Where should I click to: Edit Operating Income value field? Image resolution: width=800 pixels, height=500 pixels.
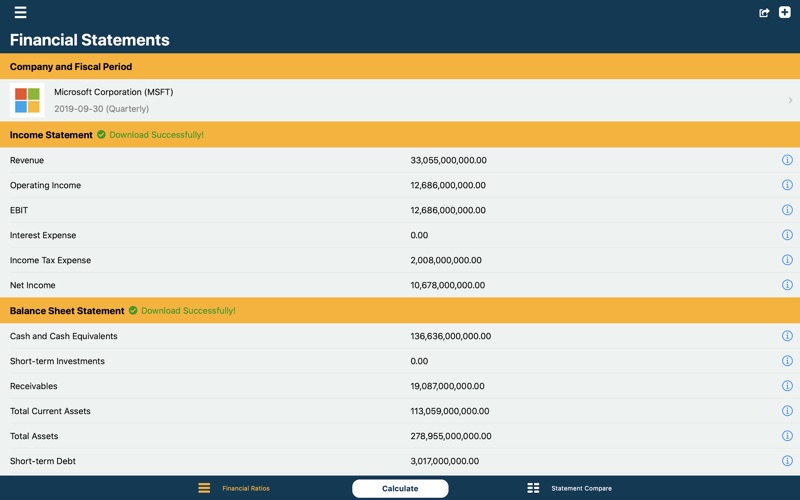click(448, 185)
